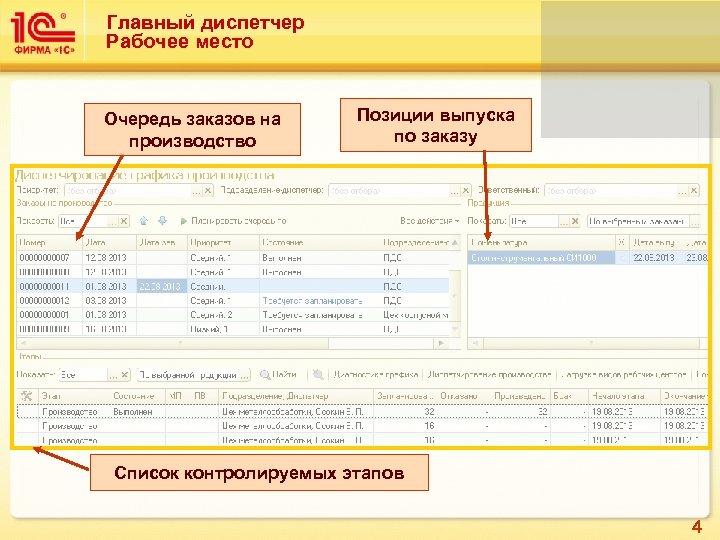
Task: Select order 0000000007
Action: click(x=233, y=258)
